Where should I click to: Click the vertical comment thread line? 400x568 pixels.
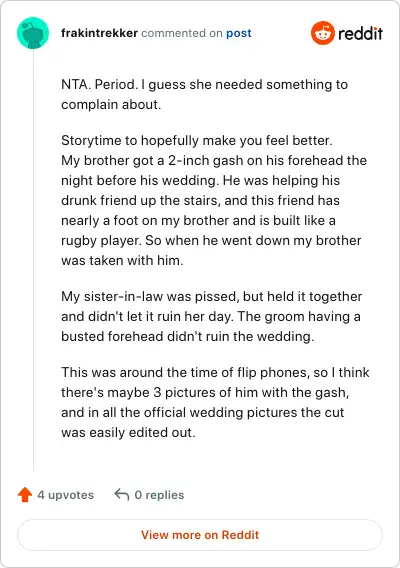pos(33,260)
